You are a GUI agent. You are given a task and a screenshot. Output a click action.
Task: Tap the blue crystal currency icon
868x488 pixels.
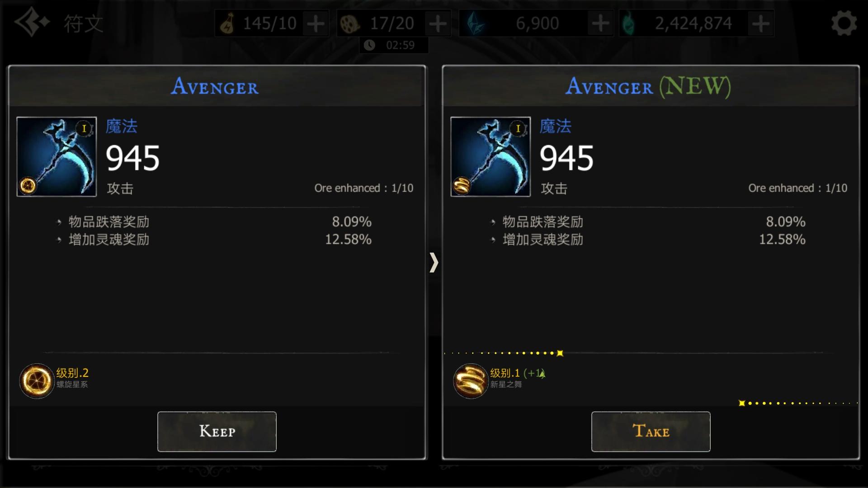(x=474, y=23)
